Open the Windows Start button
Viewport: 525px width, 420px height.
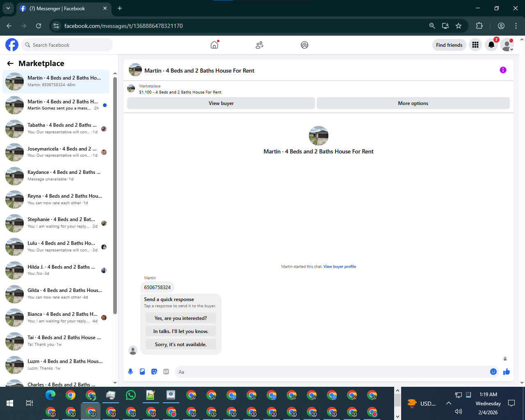(10, 403)
